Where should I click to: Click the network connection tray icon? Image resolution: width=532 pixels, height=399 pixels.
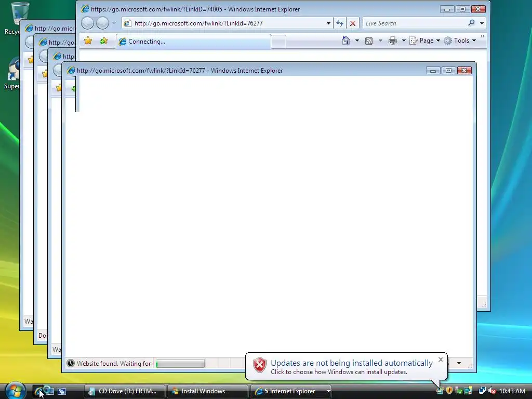coord(482,391)
